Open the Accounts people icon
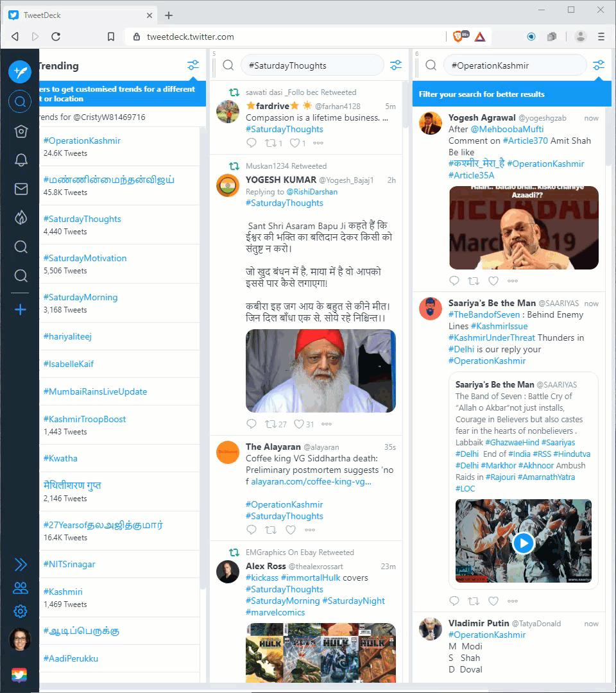 [21, 588]
